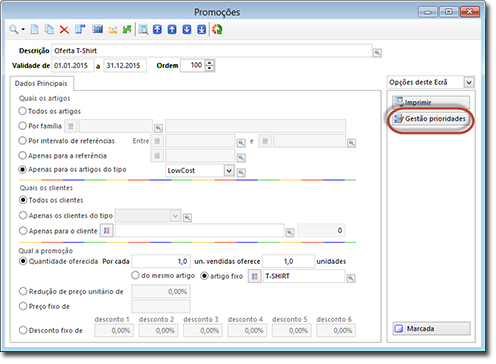Select Apenas para o cliente radio
The height and width of the screenshot is (364, 496).
point(23,231)
